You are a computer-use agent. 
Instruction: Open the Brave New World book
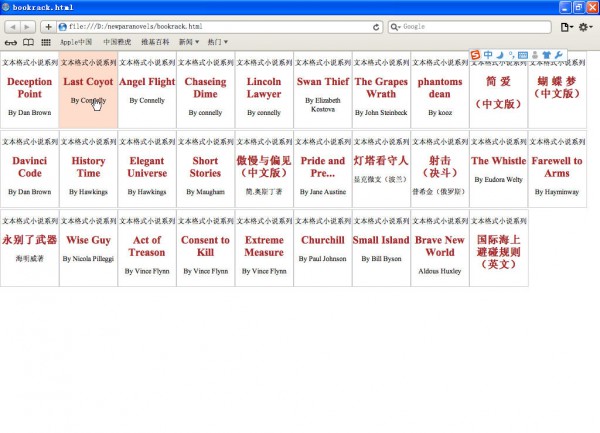(440, 246)
